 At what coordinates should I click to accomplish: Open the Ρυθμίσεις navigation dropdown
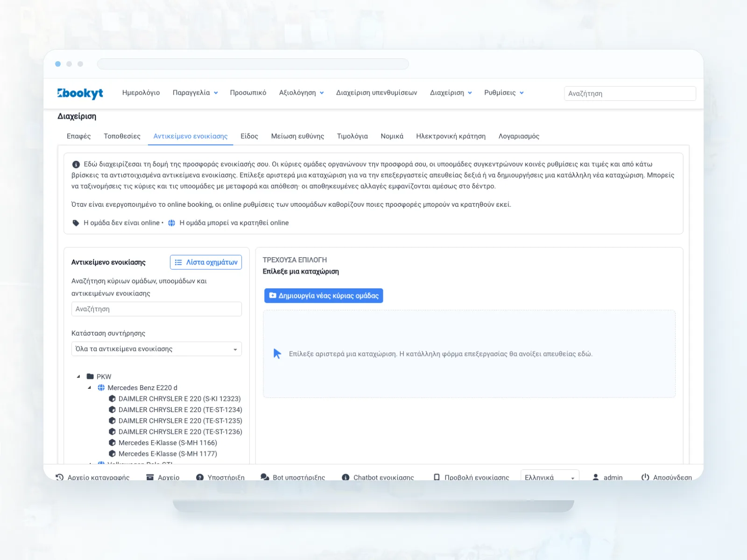(504, 93)
